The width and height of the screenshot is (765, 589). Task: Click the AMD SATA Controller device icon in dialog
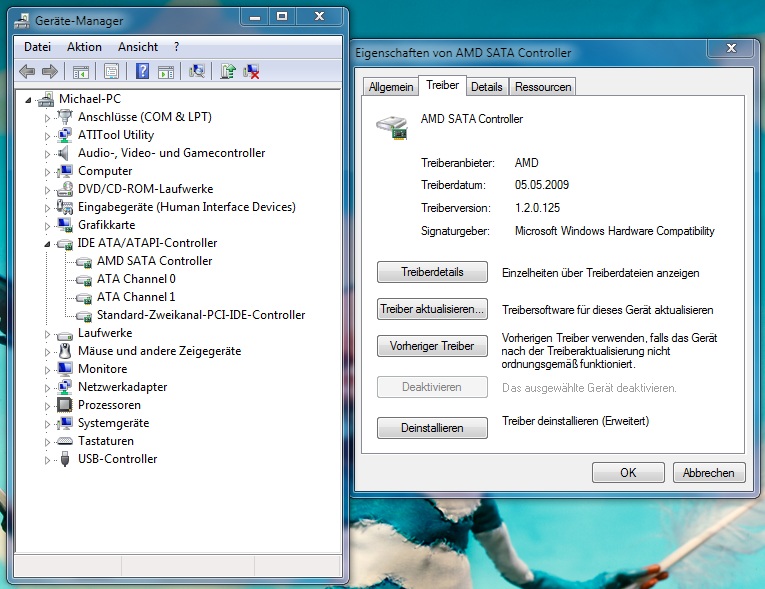pos(392,127)
